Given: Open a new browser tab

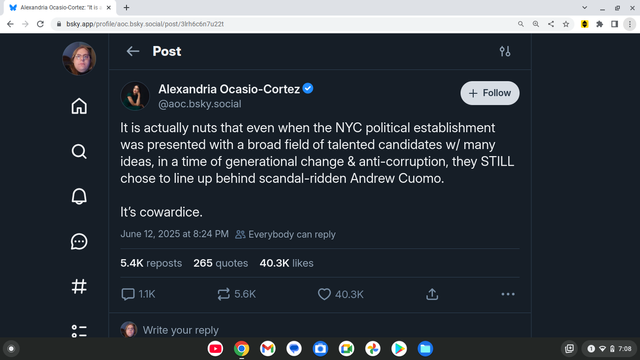Looking at the screenshot, I should pyautogui.click(x=127, y=8).
